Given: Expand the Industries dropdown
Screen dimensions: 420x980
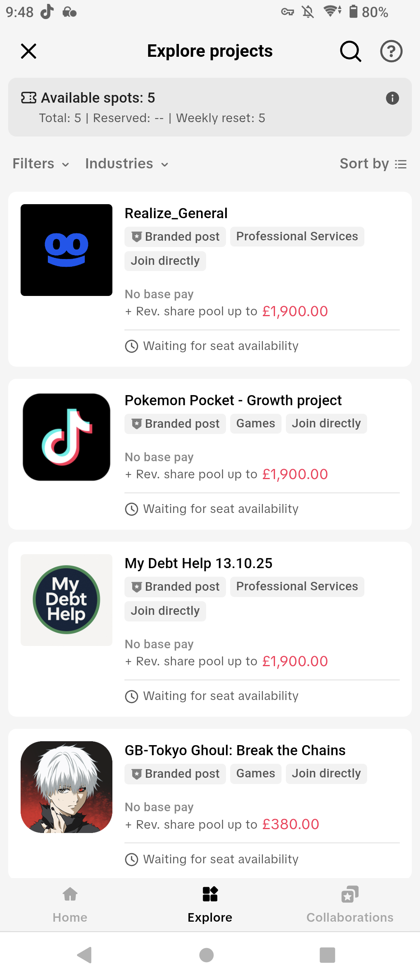Looking at the screenshot, I should (127, 164).
